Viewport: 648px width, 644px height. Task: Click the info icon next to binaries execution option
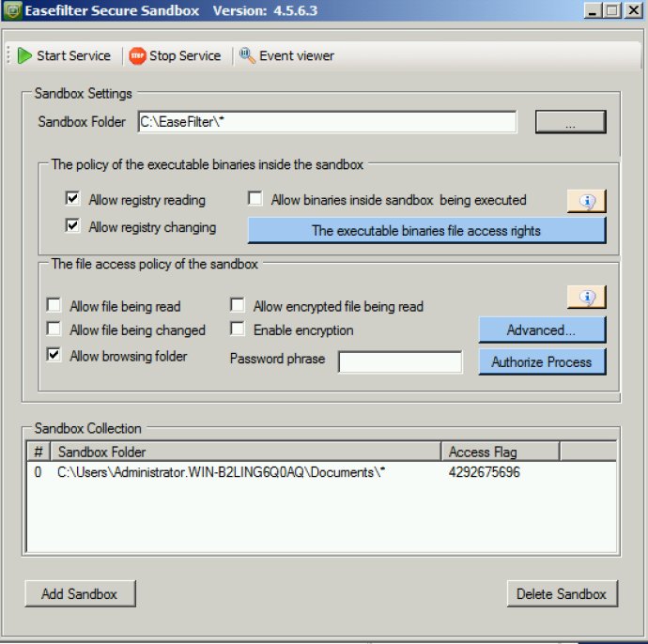pyautogui.click(x=586, y=201)
